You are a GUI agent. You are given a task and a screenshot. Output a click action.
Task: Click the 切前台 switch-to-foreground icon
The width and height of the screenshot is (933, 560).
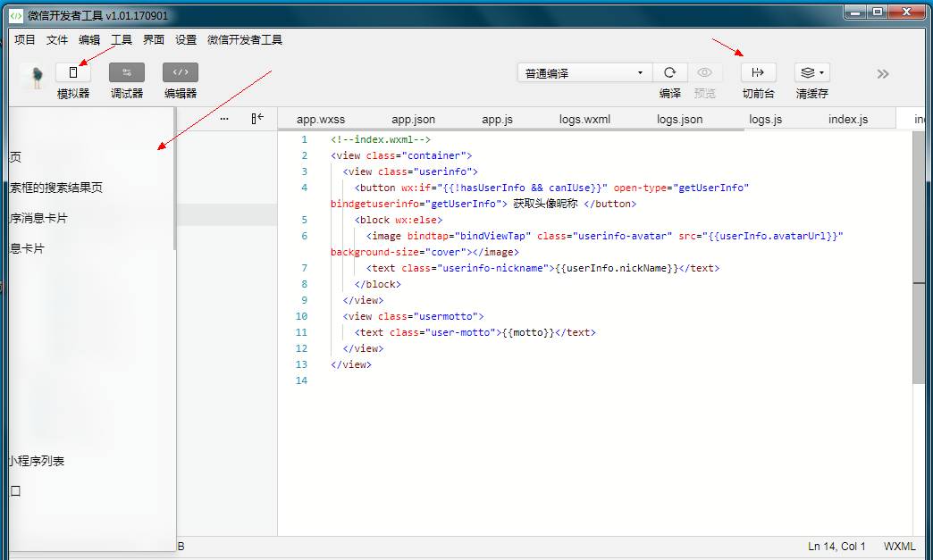[x=758, y=73]
